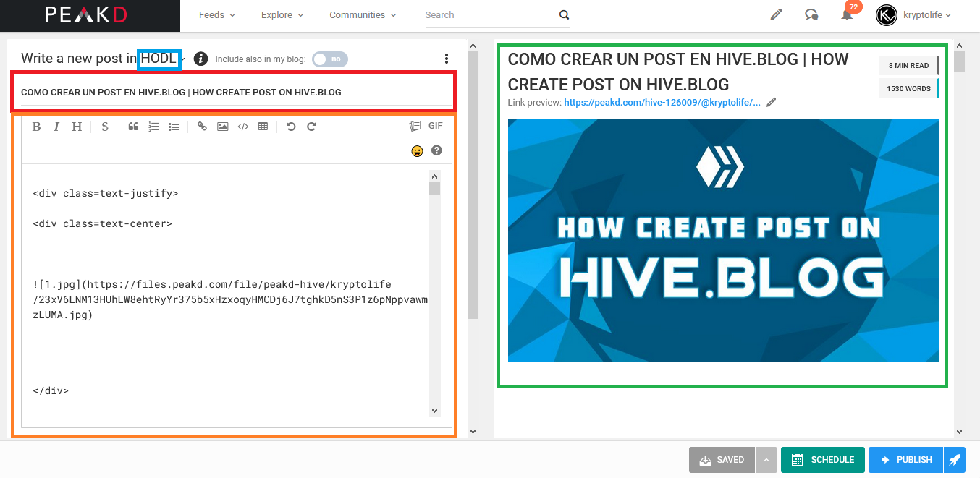980x478 pixels.
Task: Open the GIF picker
Action: 435,126
